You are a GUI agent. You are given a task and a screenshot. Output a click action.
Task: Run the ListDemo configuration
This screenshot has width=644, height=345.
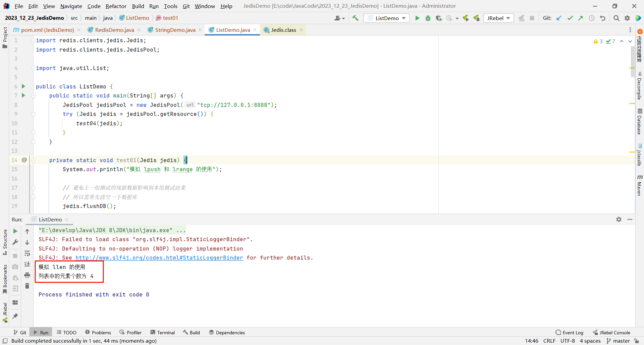(417, 18)
